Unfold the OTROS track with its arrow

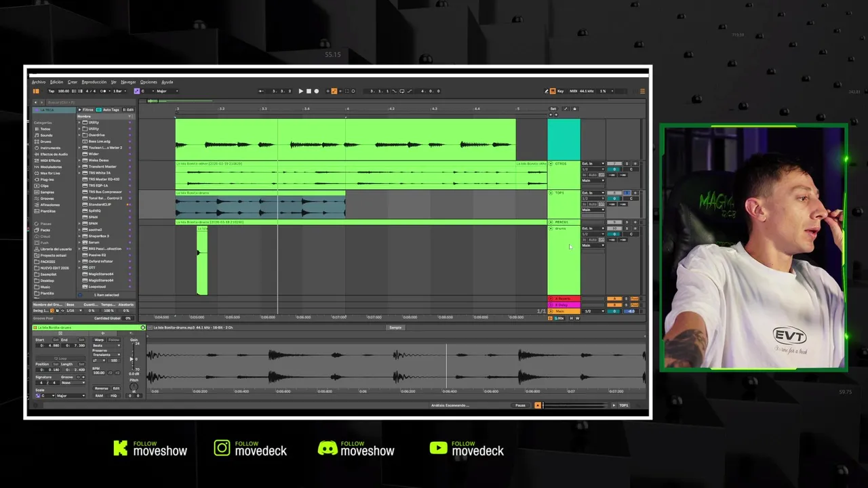tap(551, 163)
